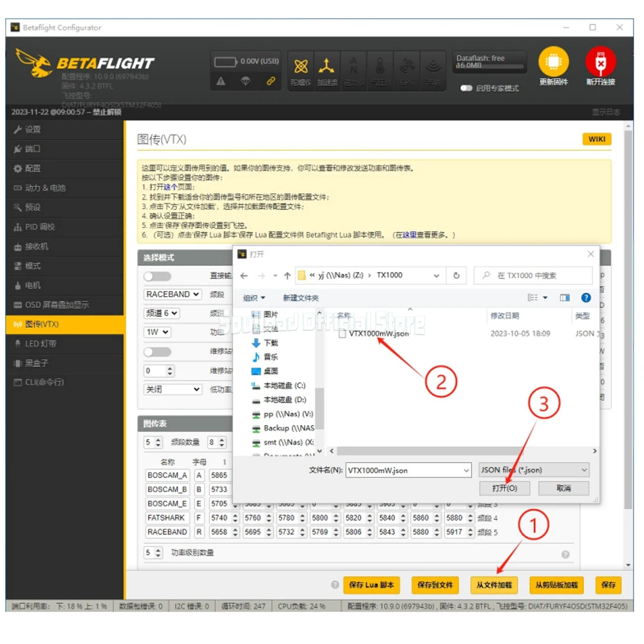This screenshot has height=644, width=644.
Task: Click Save Lua Script button
Action: [x=372, y=585]
